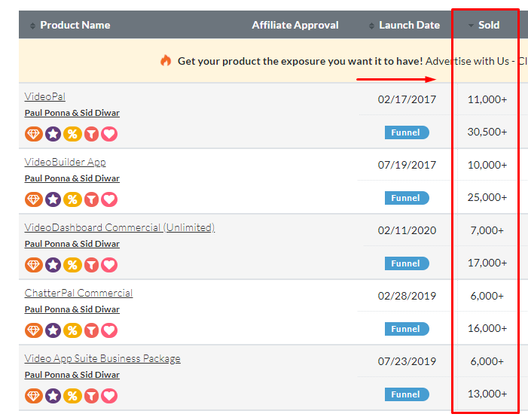Open the vendor link under VideoBuilder App

pyautogui.click(x=72, y=178)
